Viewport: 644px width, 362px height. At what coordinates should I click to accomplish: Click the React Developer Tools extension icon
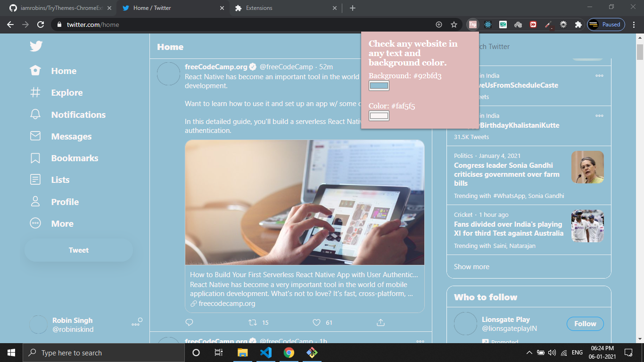(488, 25)
